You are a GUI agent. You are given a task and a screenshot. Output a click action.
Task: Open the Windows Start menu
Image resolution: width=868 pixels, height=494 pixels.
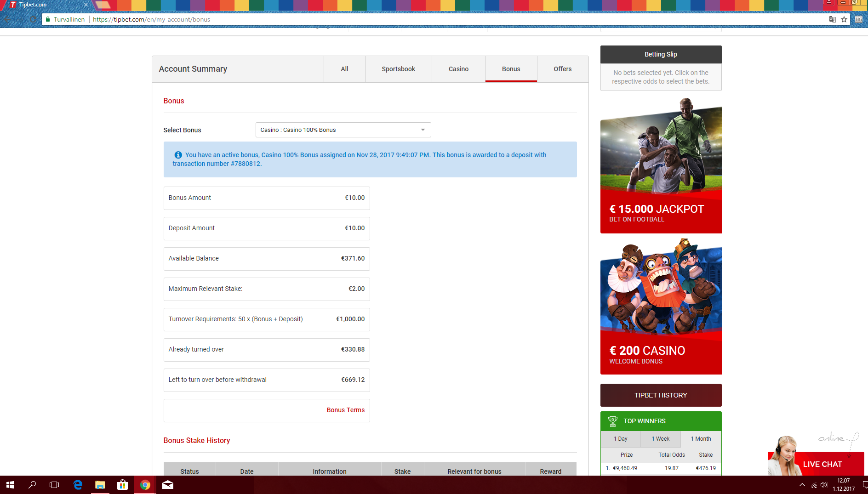10,485
